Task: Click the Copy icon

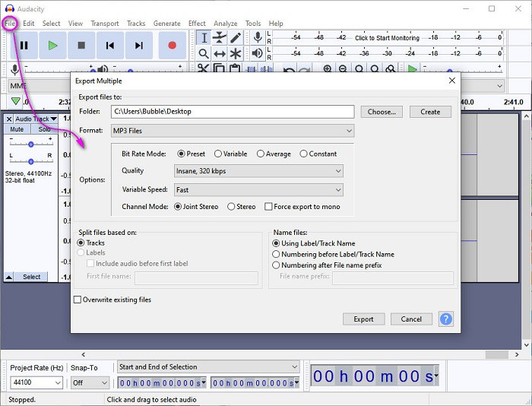Action: tap(219, 68)
